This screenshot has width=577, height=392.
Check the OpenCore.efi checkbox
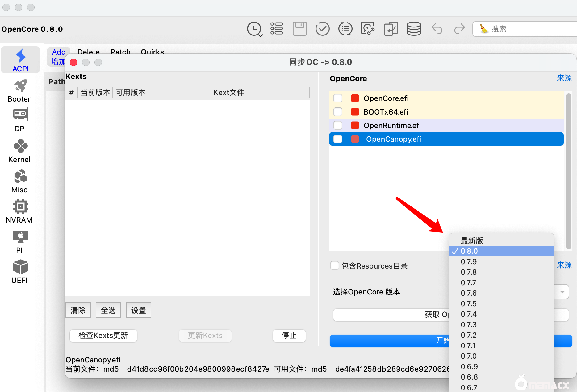click(338, 98)
